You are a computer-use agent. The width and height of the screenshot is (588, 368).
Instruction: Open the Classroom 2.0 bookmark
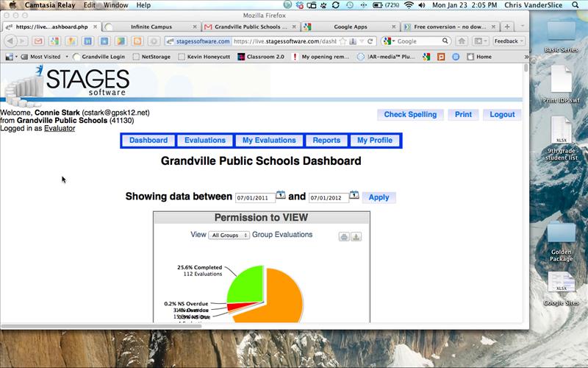click(261, 57)
